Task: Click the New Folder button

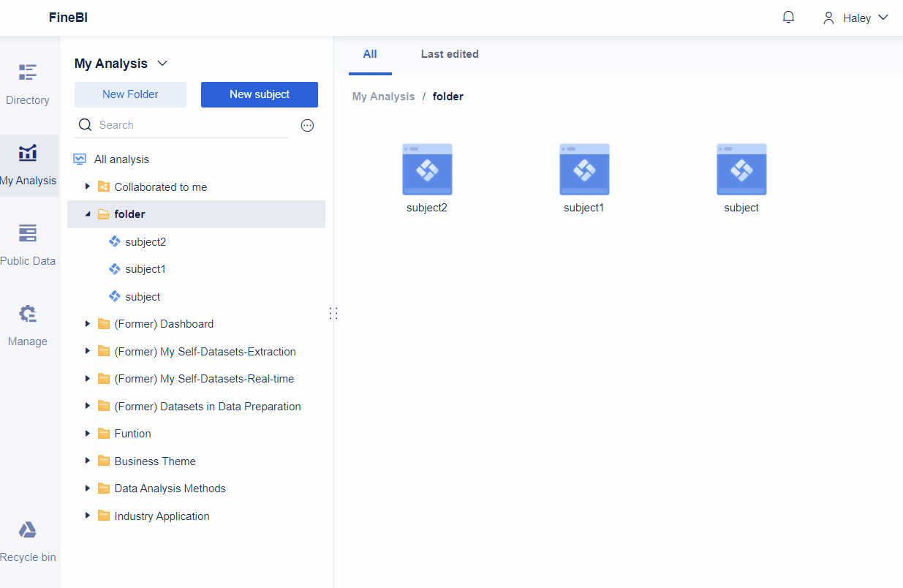Action: click(130, 94)
